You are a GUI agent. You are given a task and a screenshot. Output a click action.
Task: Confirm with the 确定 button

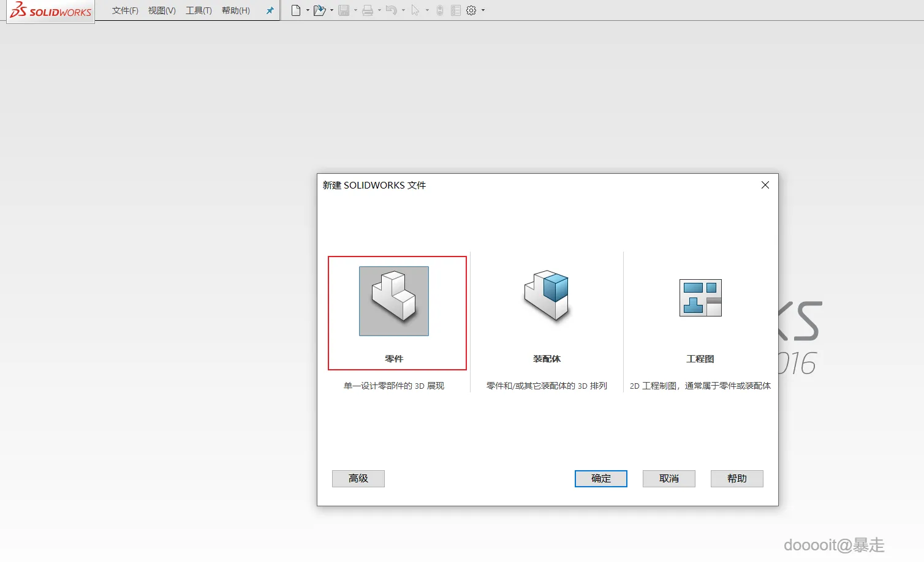point(601,479)
